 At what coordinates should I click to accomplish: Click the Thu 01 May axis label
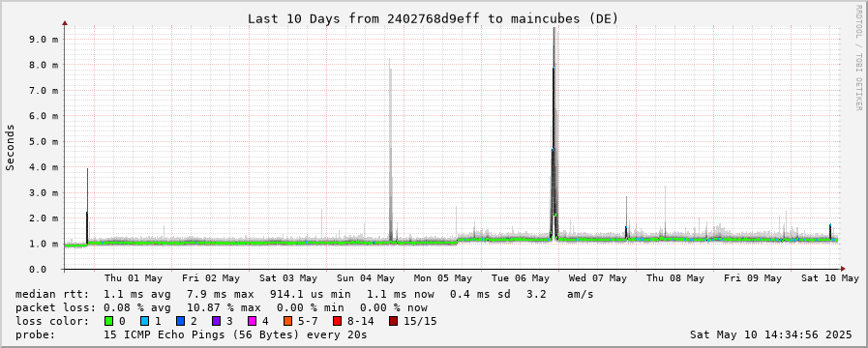tap(134, 277)
